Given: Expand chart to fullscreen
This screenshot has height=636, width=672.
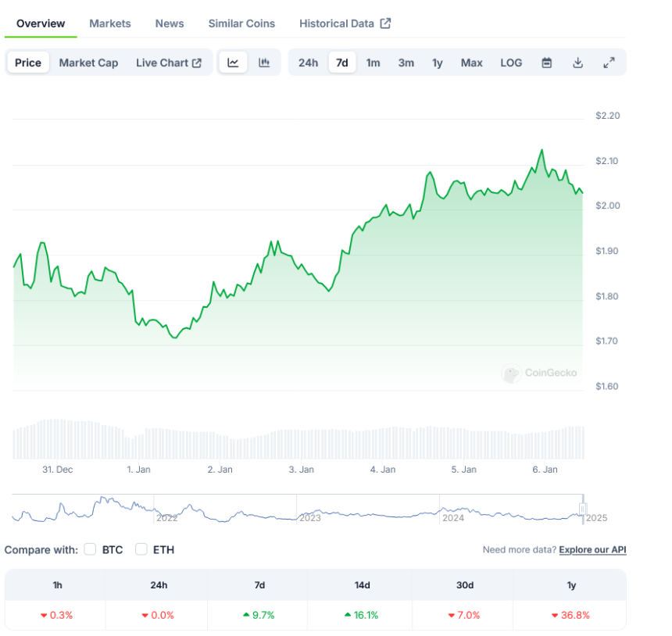Looking at the screenshot, I should pyautogui.click(x=609, y=63).
